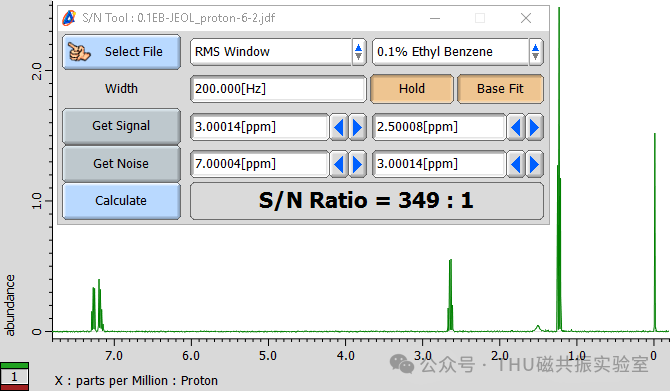Click the right arrow beside 2.50008 signal end
The image size is (670, 391).
535,127
